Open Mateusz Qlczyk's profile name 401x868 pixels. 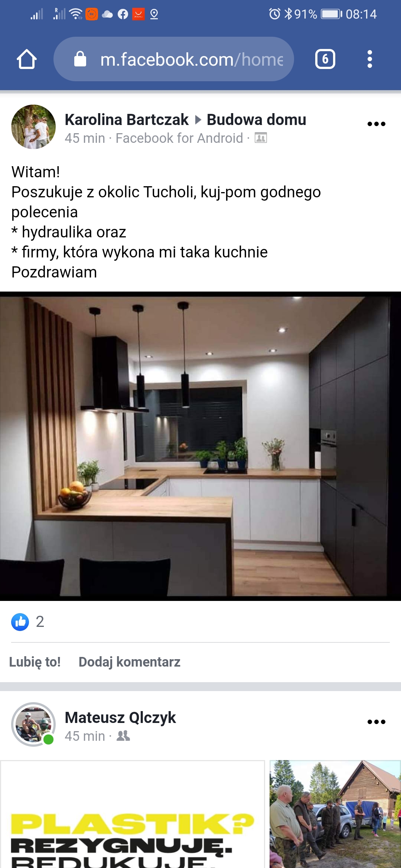[x=120, y=717]
